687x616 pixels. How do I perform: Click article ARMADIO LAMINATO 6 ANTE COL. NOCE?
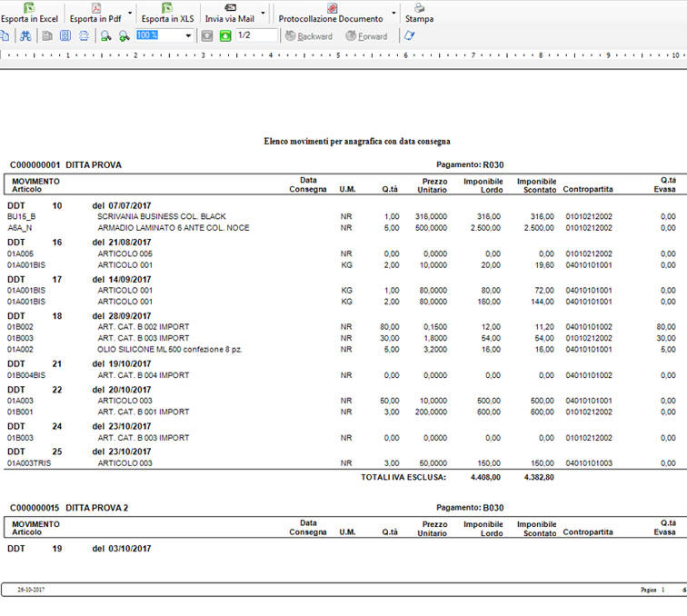174,228
